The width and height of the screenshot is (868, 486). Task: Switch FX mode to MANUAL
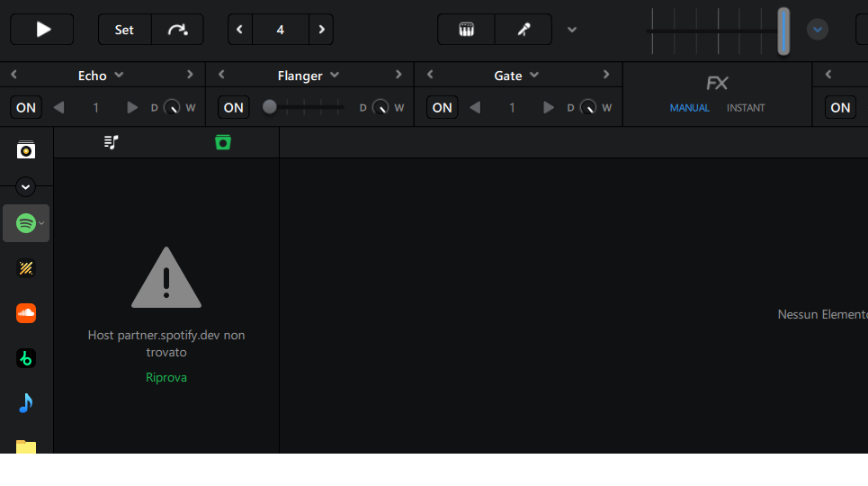coord(689,108)
